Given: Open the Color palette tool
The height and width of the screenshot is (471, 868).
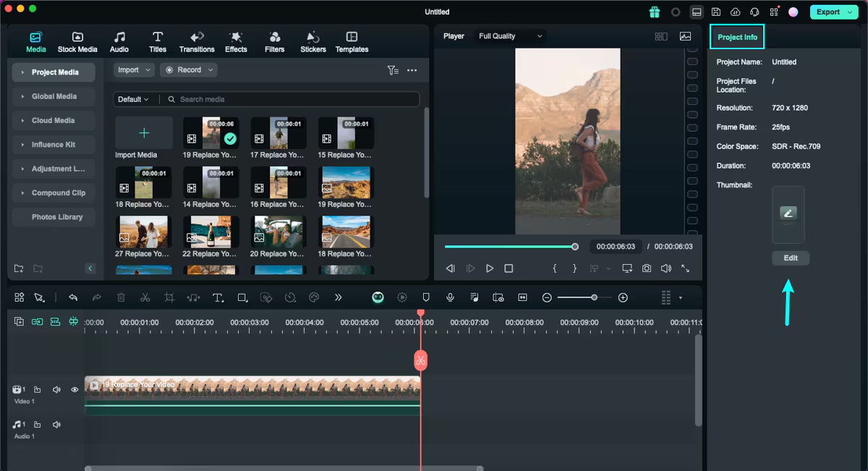Looking at the screenshot, I should tap(314, 297).
